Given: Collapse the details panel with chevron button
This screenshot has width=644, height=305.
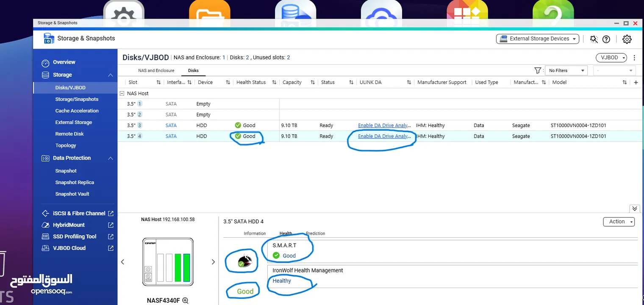Looking at the screenshot, I should click(634, 209).
